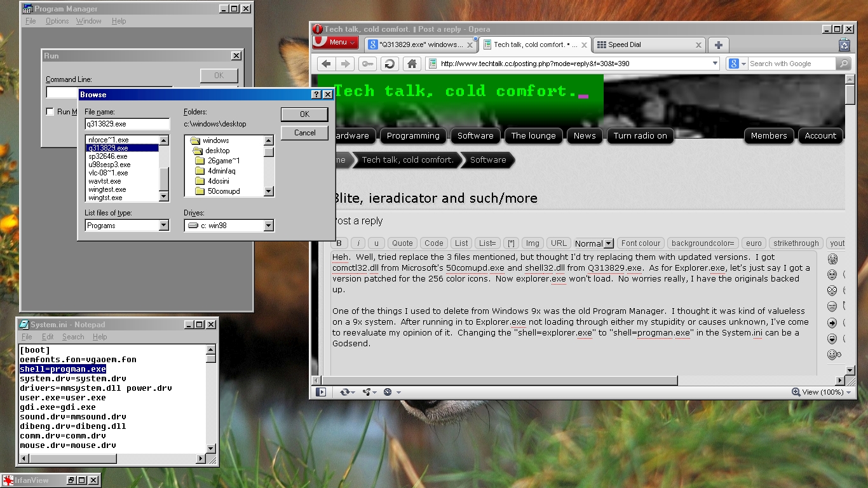Viewport: 868px width, 488px height.
Task: Click the bold B button
Action: [339, 243]
